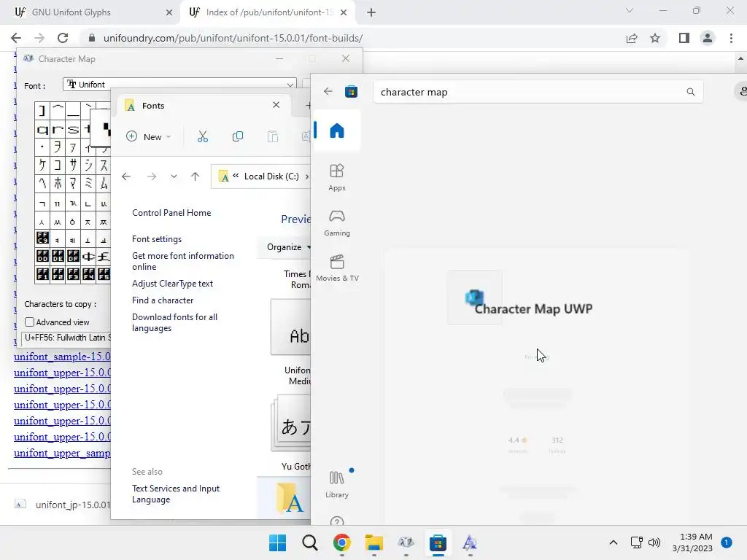
Task: Click Adjust ClearType text link
Action: pos(172,284)
